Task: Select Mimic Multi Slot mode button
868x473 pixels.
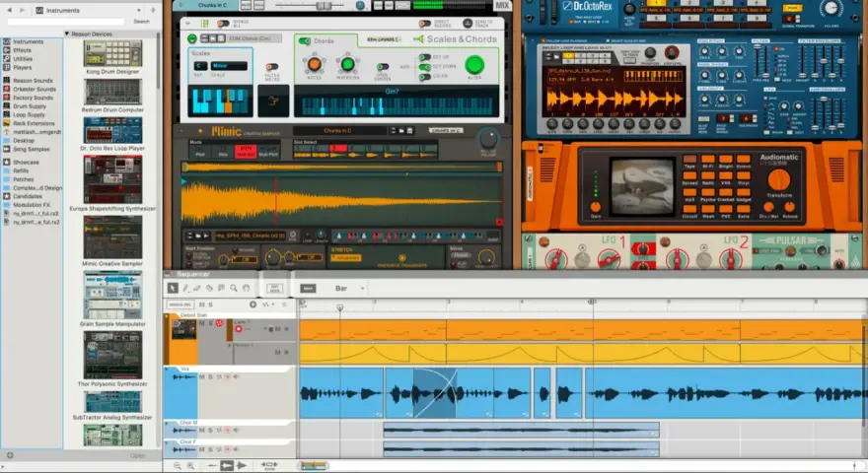Action: [x=246, y=152]
